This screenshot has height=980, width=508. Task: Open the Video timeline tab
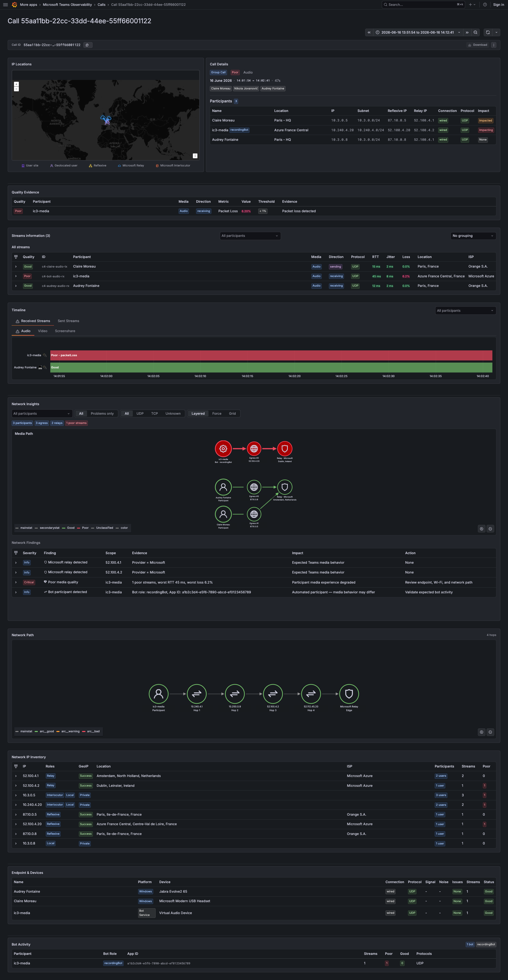(43, 331)
